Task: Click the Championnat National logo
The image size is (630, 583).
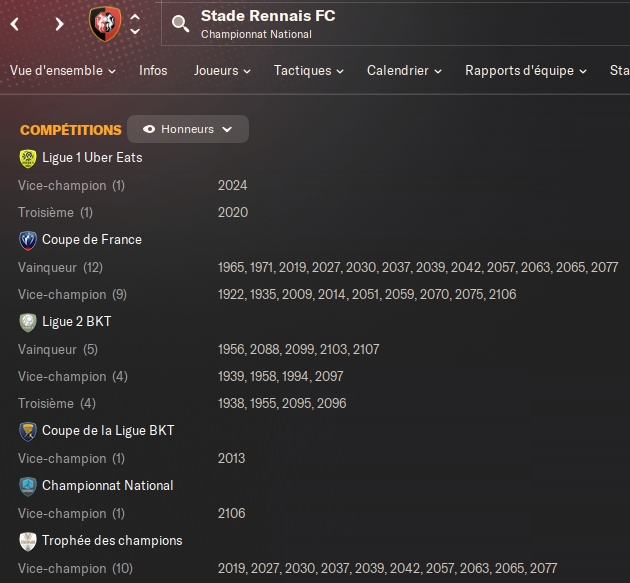Action: [27, 486]
